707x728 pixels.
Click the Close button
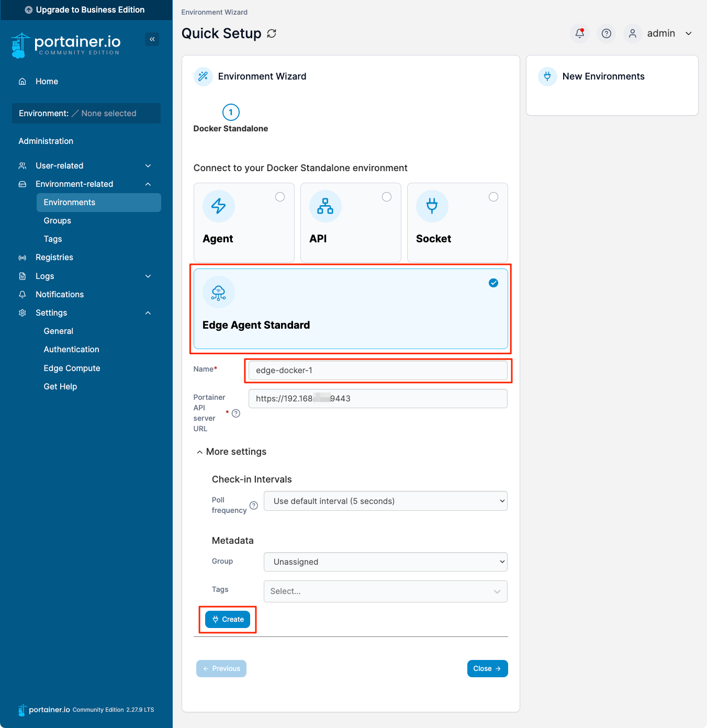pyautogui.click(x=487, y=669)
